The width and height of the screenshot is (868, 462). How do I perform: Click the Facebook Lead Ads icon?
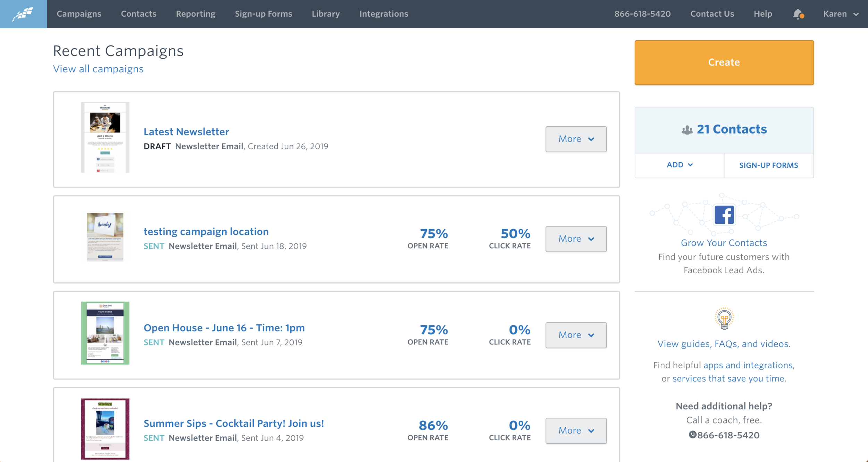click(x=724, y=215)
